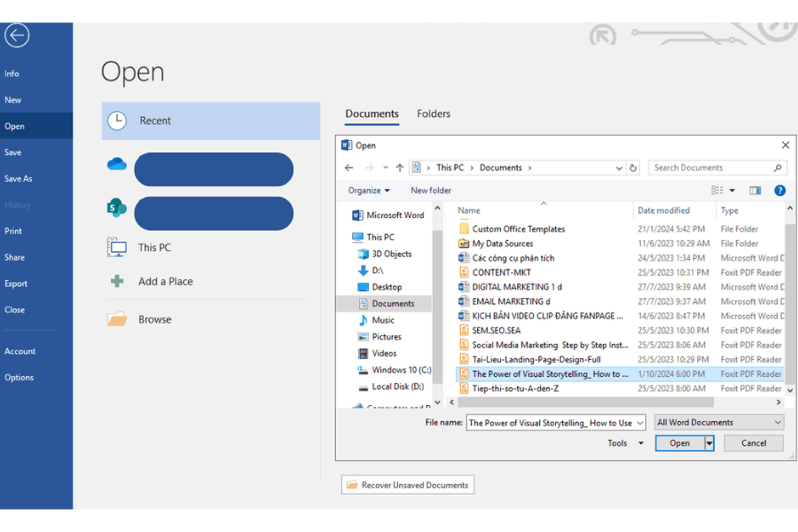Expand the Organize dropdown menu
Screen dimensions: 798x532
coord(369,191)
